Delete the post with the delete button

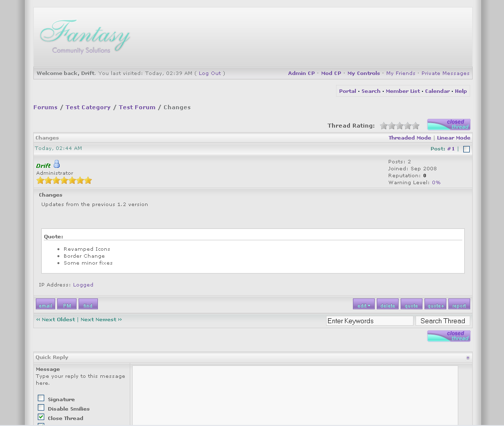pyautogui.click(x=387, y=304)
